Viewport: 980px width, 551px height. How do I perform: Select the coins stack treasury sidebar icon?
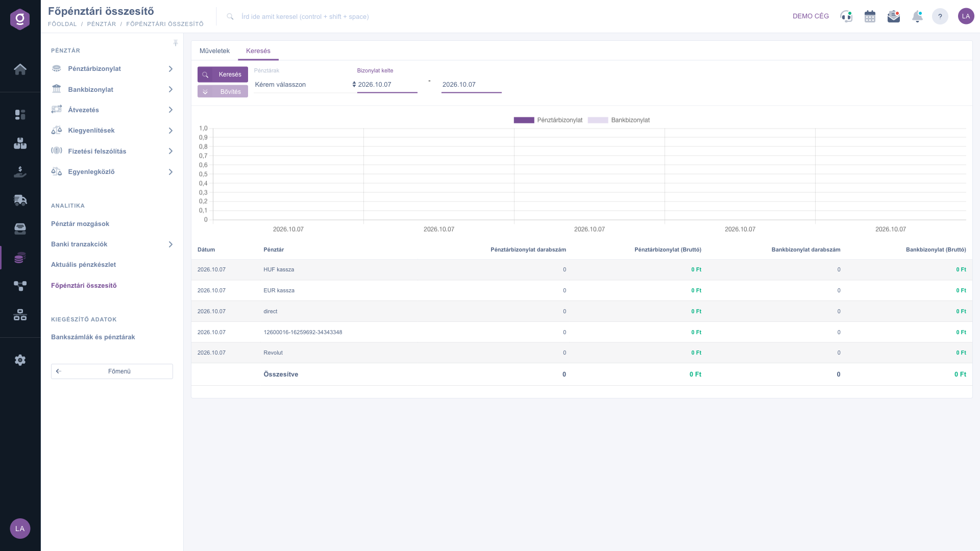pyautogui.click(x=20, y=258)
